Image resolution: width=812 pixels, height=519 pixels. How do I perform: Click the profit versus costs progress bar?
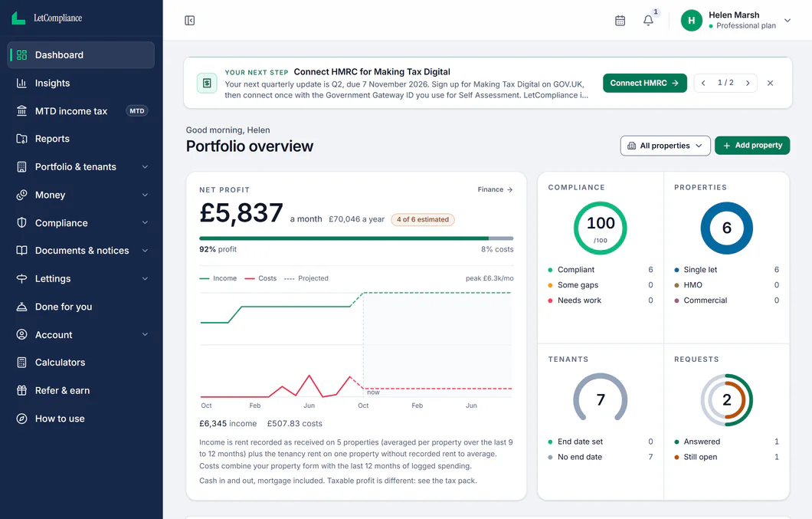[x=356, y=238]
